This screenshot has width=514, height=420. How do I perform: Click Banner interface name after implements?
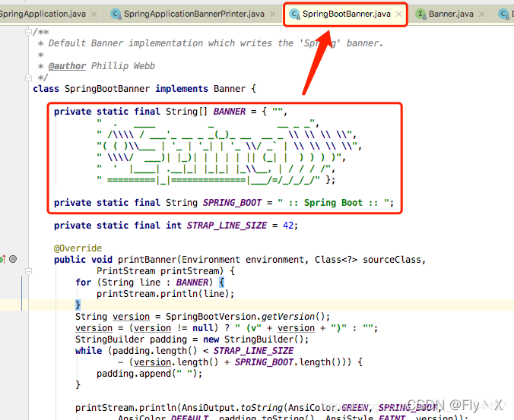pyautogui.click(x=230, y=89)
